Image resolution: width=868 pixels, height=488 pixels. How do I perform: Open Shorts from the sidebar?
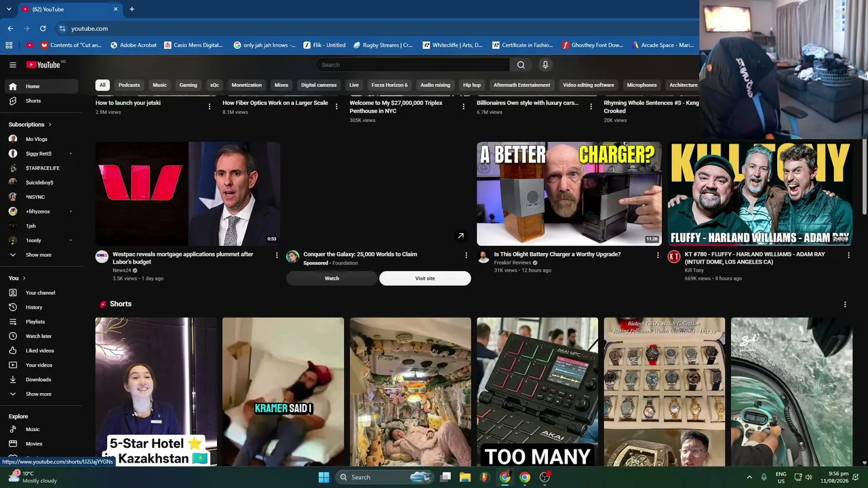41,101
